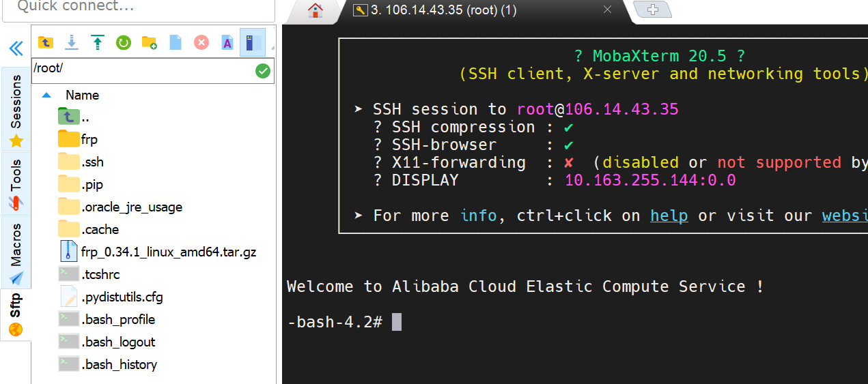868x384 pixels.
Task: Click inside the /root/ path field
Action: click(142, 70)
